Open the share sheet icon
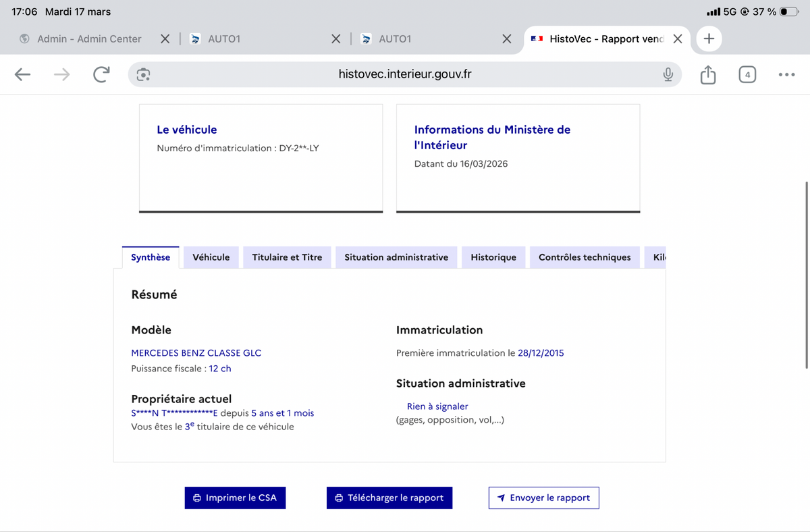Screen dimensions: 810x532 click(707, 74)
